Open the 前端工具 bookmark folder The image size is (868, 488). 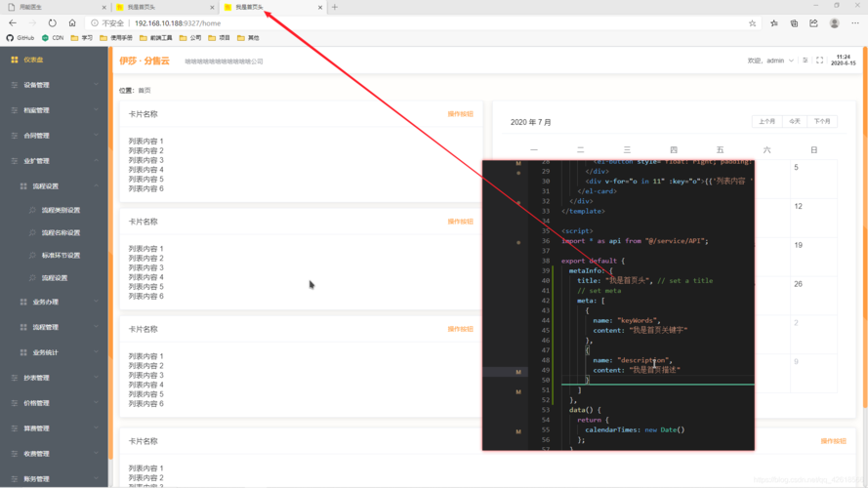point(156,38)
